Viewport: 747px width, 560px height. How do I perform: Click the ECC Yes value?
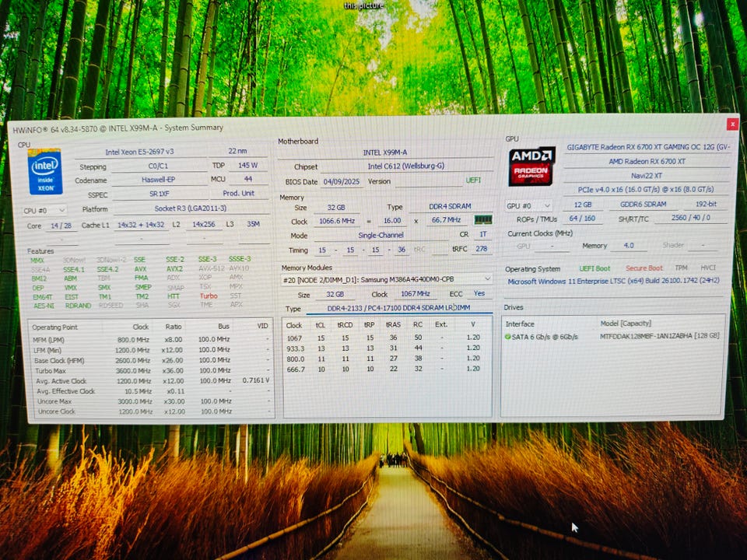[479, 293]
